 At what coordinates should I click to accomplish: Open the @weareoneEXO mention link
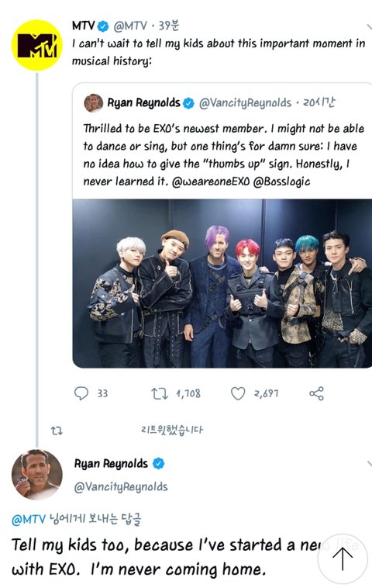click(x=211, y=182)
